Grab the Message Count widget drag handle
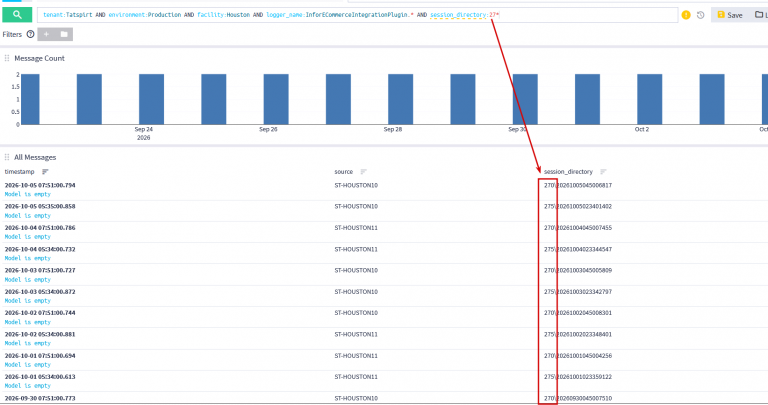Screen dimensions: 768x405 [x=7, y=58]
